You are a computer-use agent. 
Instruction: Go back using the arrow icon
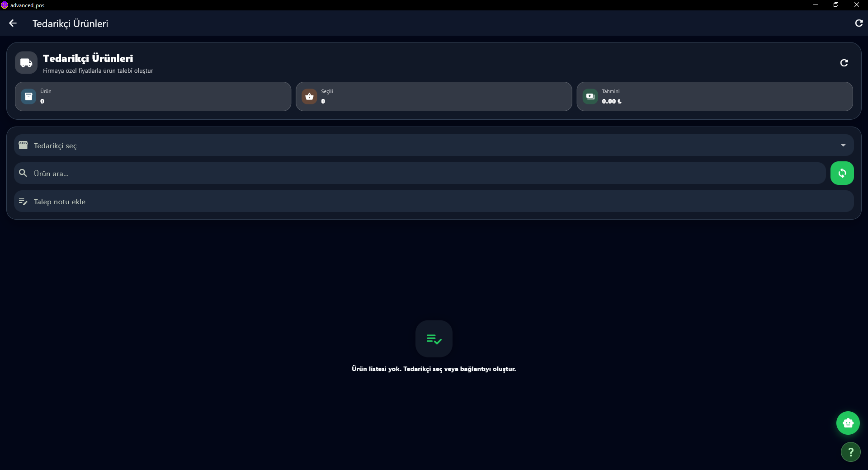tap(13, 23)
